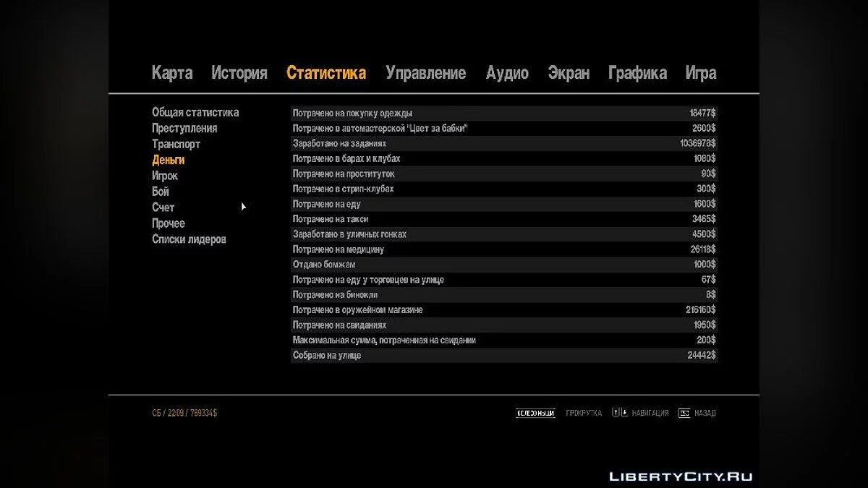
Task: Select the Игрок statistics category
Action: [165, 176]
